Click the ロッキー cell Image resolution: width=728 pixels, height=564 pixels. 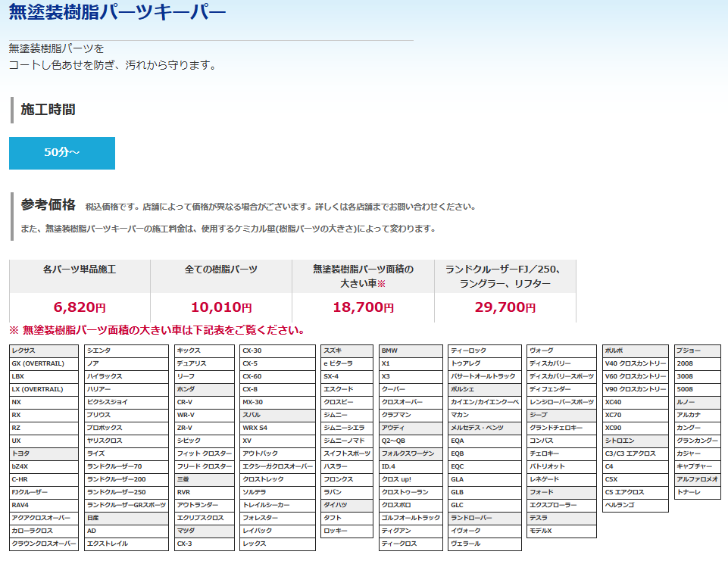[x=347, y=531]
